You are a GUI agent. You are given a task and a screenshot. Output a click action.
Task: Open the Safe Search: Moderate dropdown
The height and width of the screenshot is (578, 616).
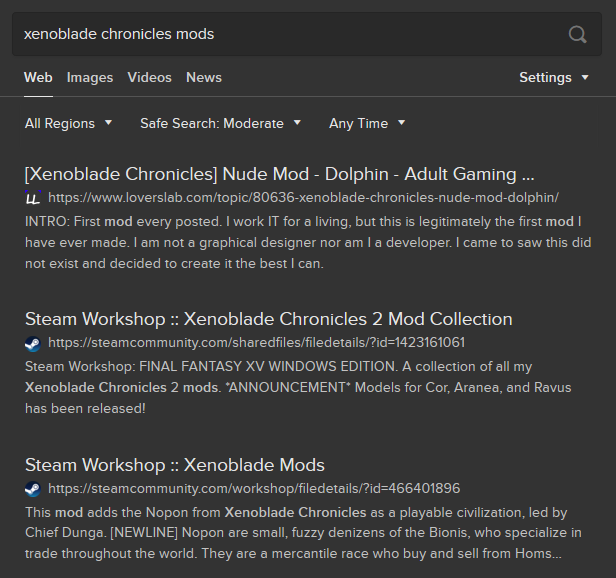221,123
